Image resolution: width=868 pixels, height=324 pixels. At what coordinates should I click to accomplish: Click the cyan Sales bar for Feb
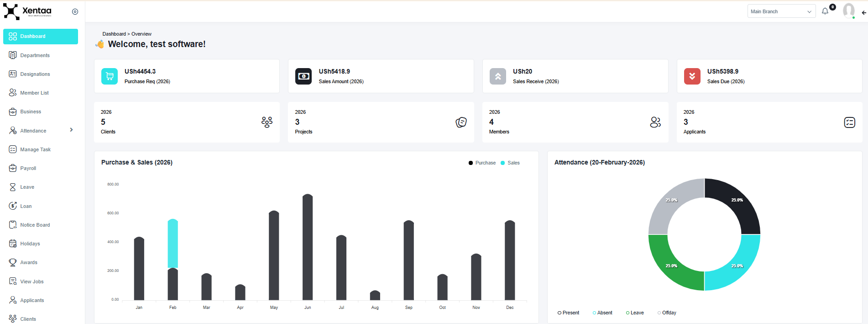173,243
